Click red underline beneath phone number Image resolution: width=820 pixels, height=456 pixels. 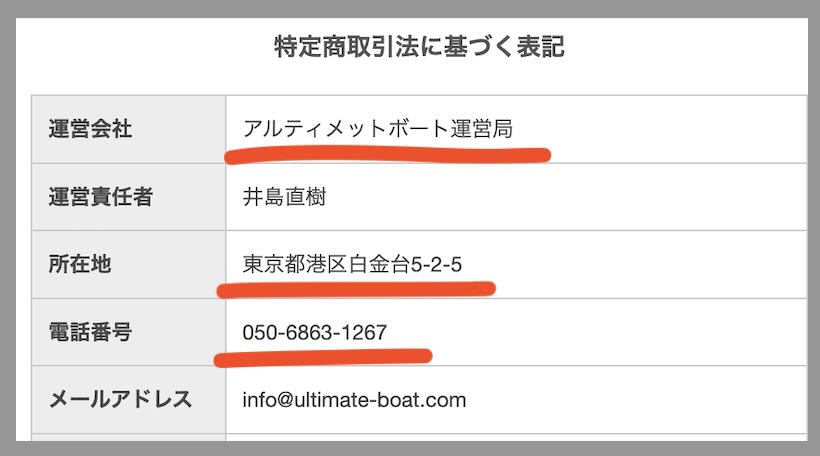(324, 355)
